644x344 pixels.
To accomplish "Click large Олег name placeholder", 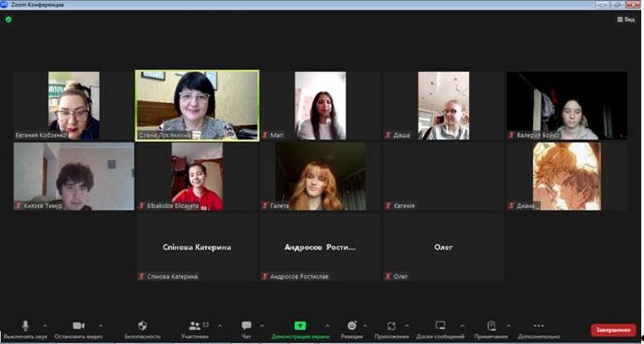I will (443, 247).
